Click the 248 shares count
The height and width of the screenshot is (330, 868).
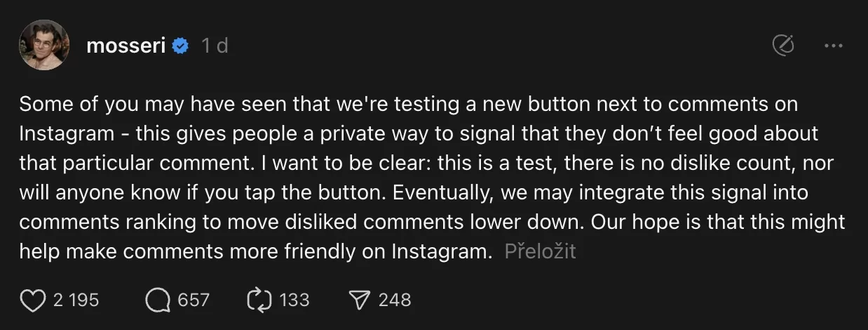tap(394, 301)
